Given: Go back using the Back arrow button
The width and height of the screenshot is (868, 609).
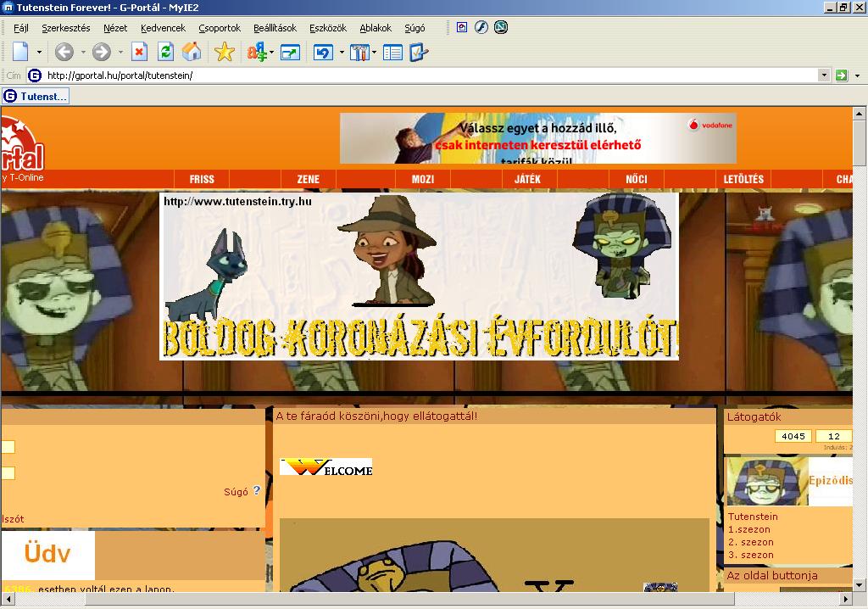Looking at the screenshot, I should [64, 52].
